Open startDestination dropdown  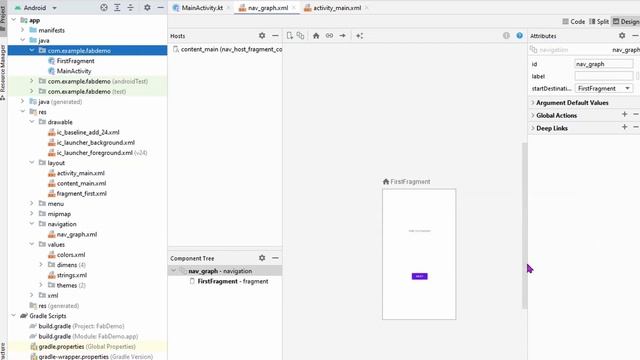coord(604,89)
